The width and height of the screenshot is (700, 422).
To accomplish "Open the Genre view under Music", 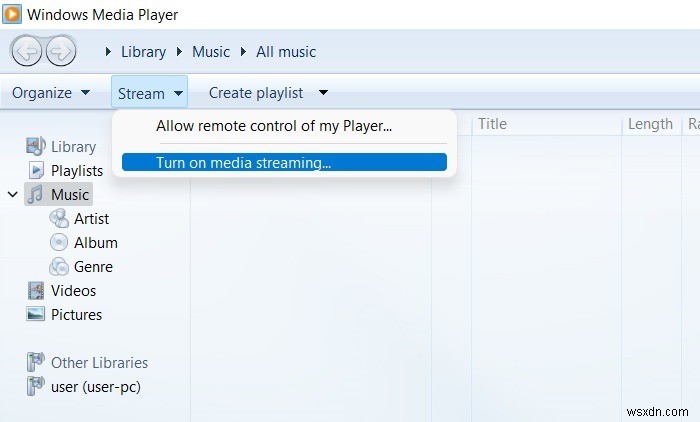I will 93,267.
